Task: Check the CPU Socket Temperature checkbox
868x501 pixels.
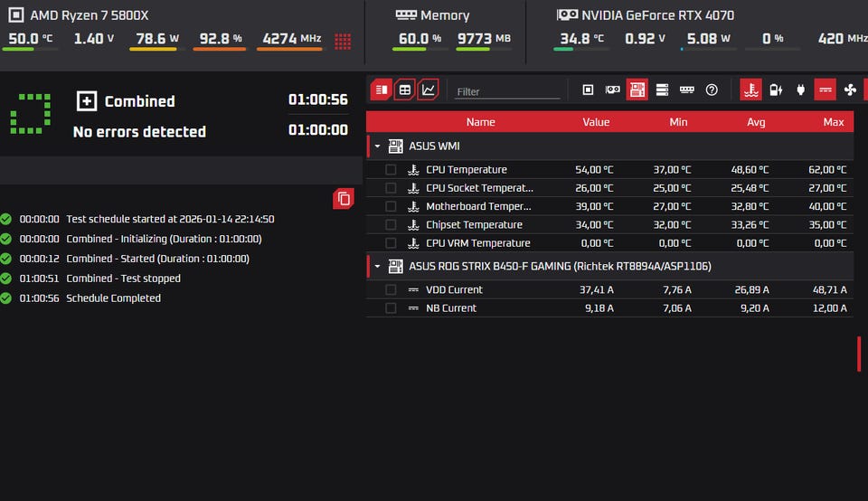Action: [x=391, y=188]
